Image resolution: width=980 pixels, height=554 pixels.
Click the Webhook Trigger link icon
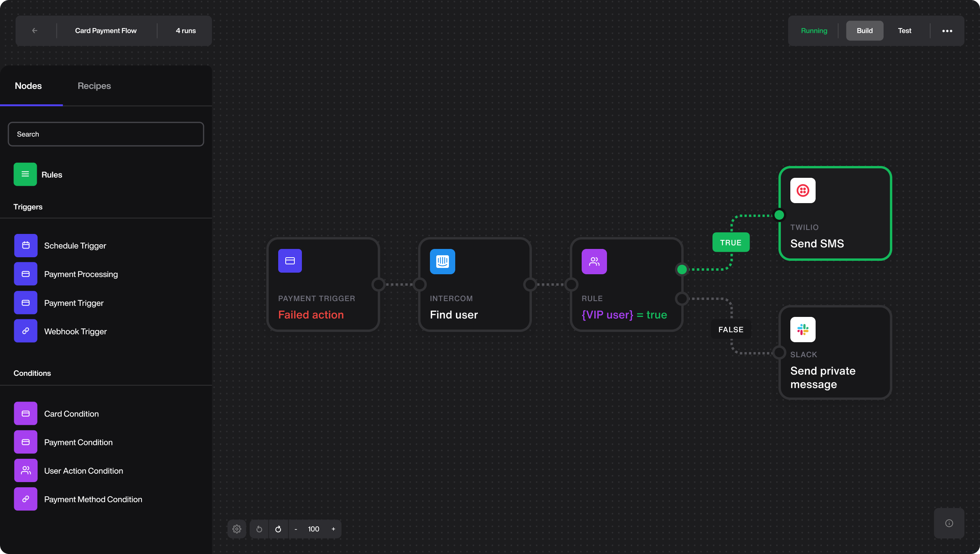coord(25,331)
